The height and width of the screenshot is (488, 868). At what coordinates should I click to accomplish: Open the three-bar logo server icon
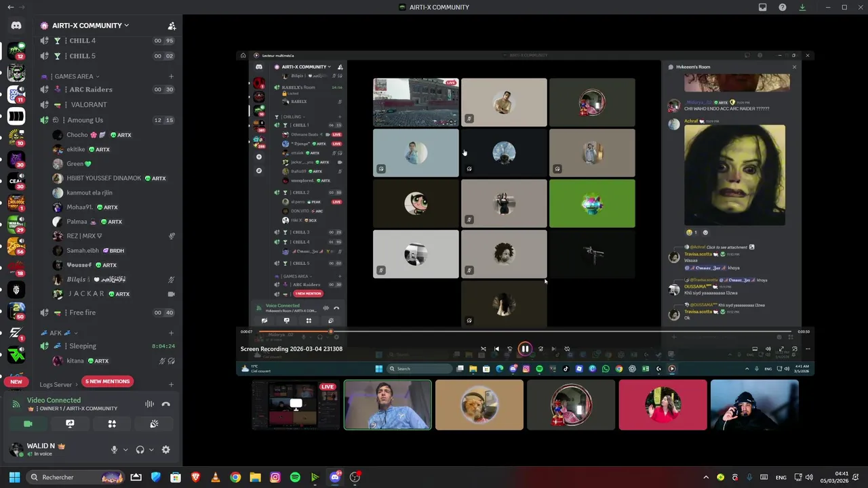pos(16,116)
